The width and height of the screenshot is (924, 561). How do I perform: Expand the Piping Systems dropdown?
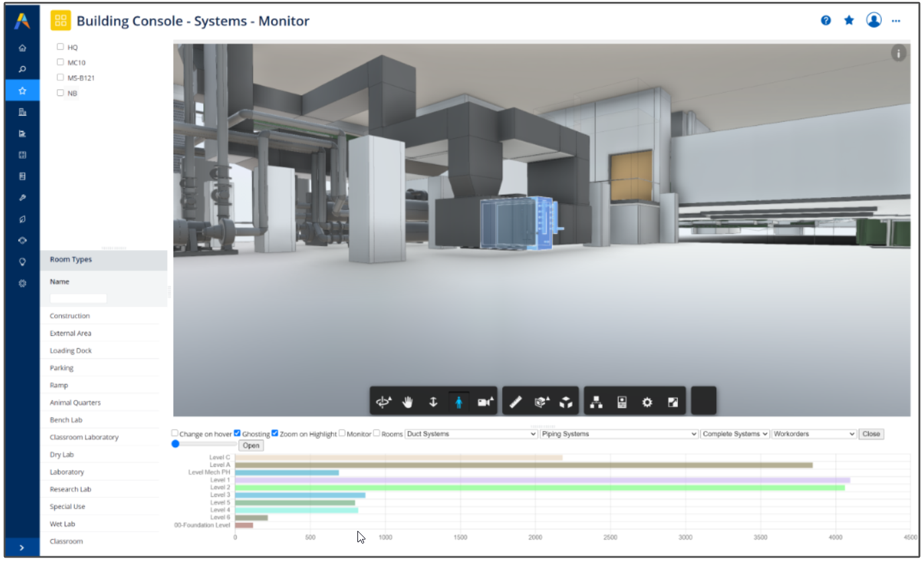click(x=619, y=434)
